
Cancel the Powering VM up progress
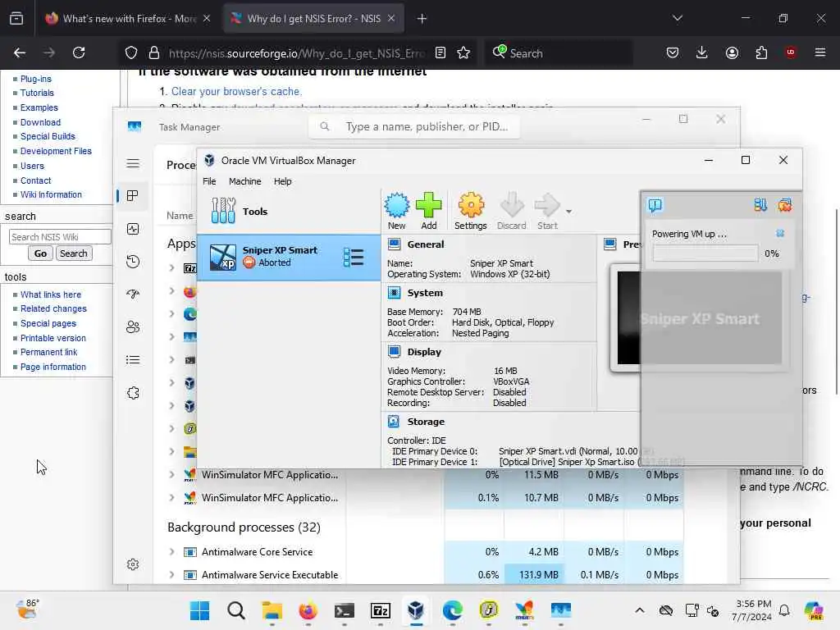[780, 233]
